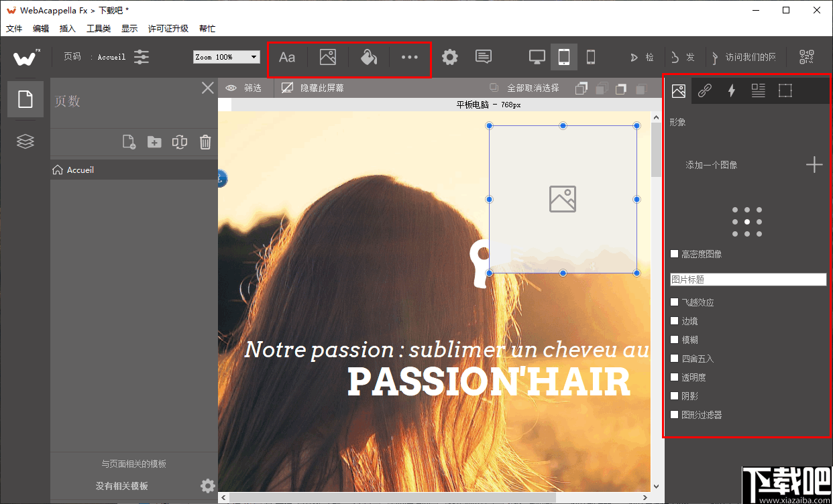
Task: Click the delete page trash icon
Action: [x=205, y=142]
